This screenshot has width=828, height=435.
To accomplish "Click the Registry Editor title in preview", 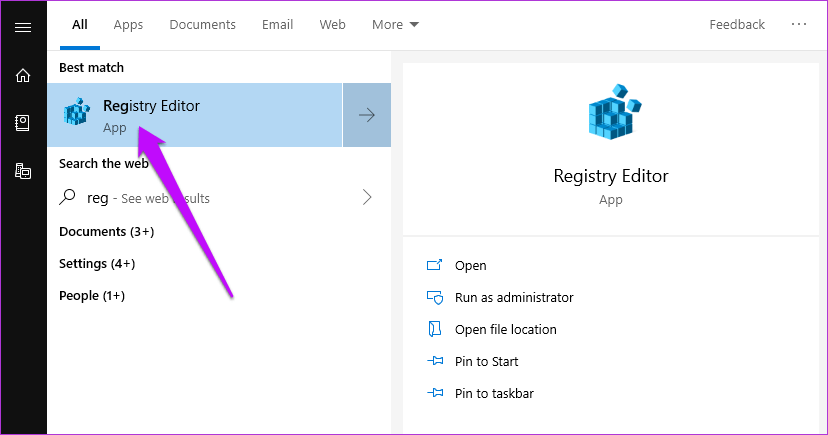I will [x=611, y=176].
